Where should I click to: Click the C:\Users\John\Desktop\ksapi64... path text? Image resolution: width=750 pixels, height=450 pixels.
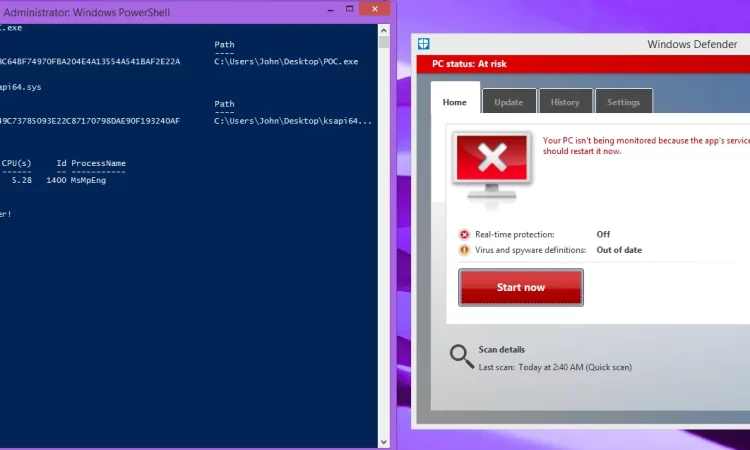pyautogui.click(x=293, y=121)
